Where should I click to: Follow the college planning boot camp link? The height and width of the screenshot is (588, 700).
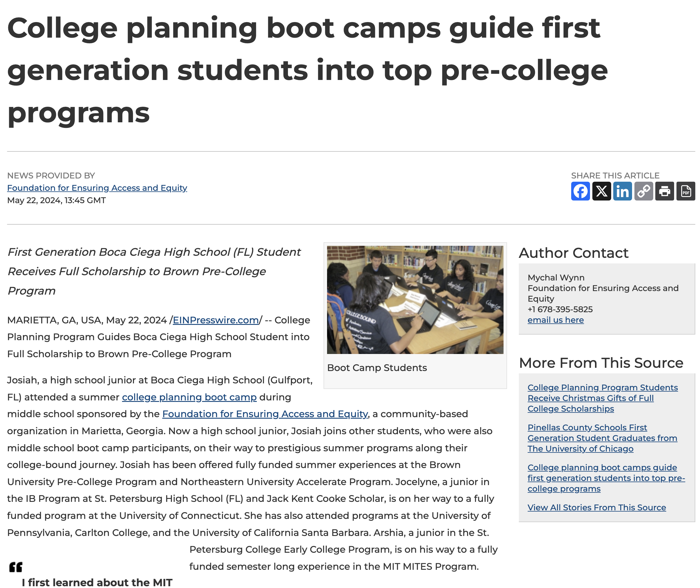(189, 397)
